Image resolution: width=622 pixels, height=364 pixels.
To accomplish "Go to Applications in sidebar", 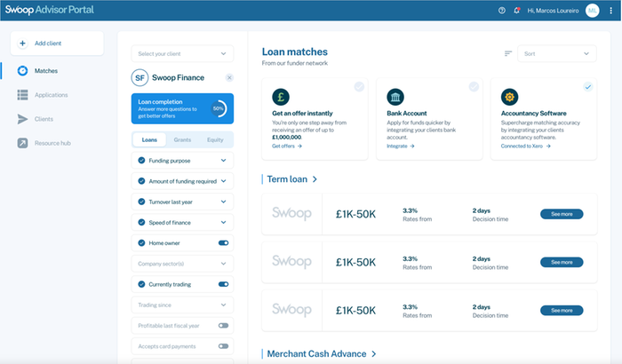I will click(52, 95).
